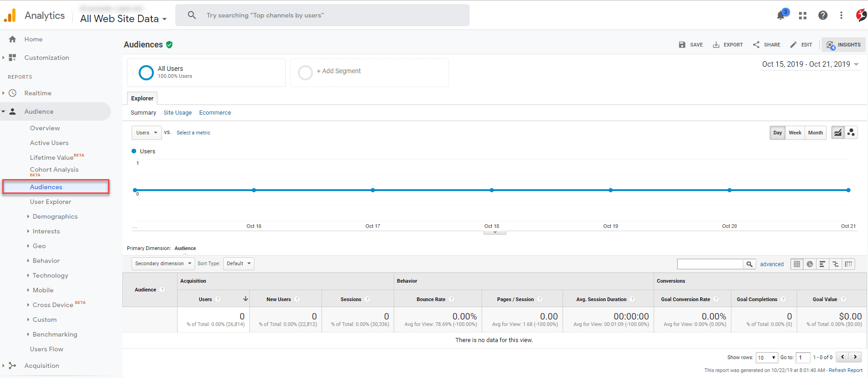
Task: Select the Explorer tab
Action: click(x=142, y=98)
